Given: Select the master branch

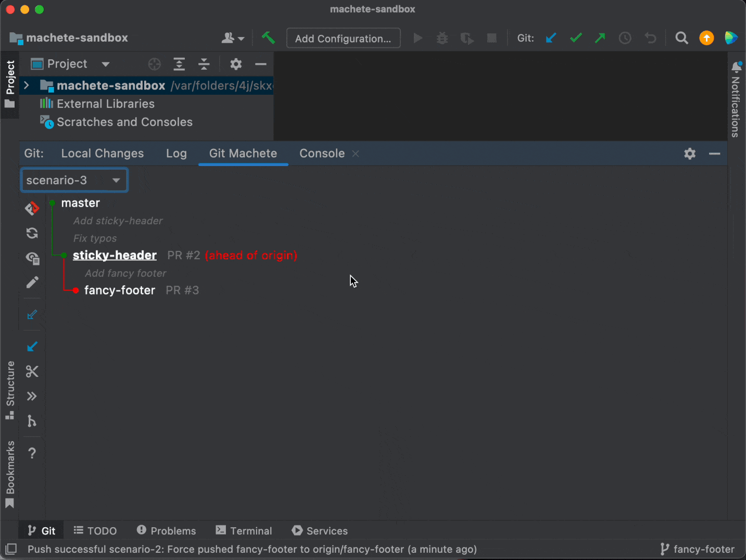Looking at the screenshot, I should (80, 203).
